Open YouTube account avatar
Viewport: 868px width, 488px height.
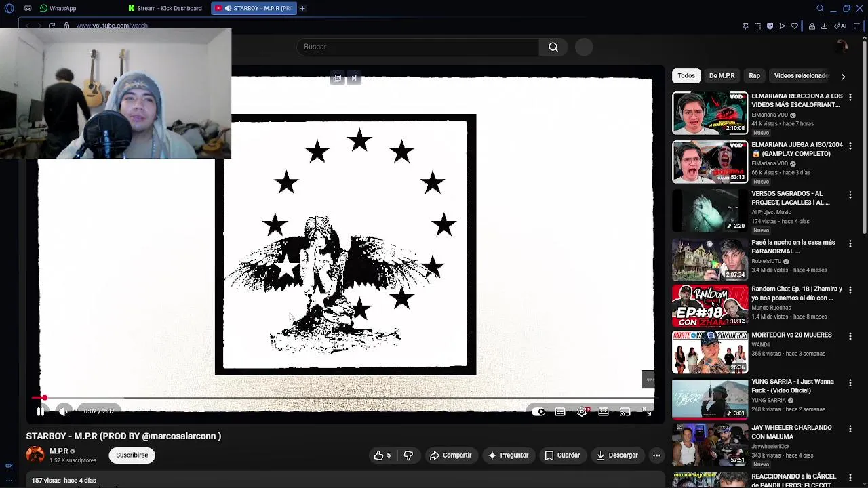(x=842, y=47)
